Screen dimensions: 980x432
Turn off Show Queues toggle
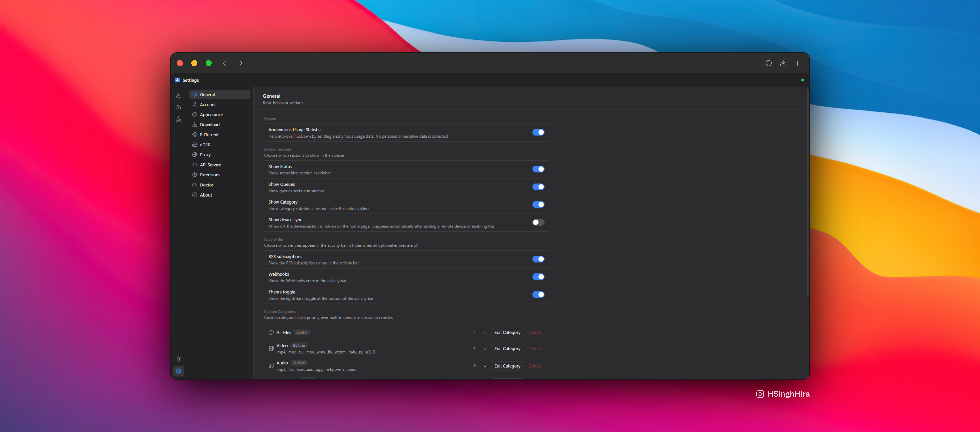(x=538, y=187)
